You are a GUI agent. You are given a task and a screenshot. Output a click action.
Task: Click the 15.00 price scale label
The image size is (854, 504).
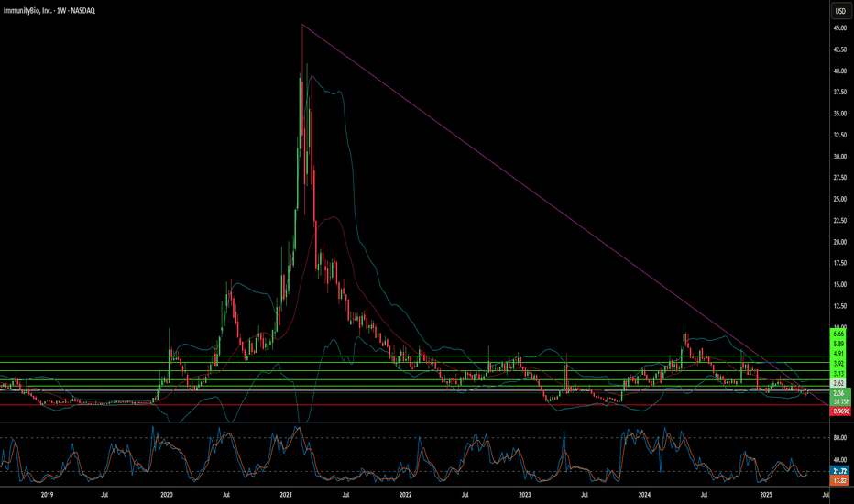(841, 284)
